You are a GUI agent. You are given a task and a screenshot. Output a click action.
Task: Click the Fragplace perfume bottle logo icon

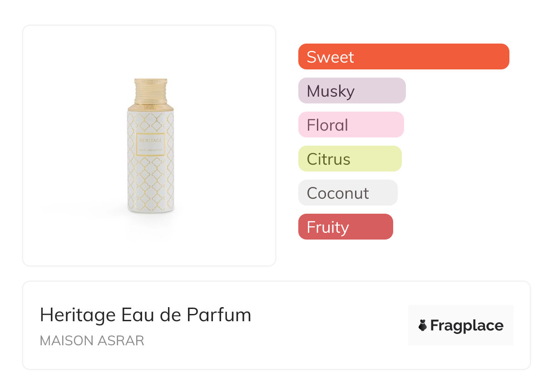click(423, 325)
